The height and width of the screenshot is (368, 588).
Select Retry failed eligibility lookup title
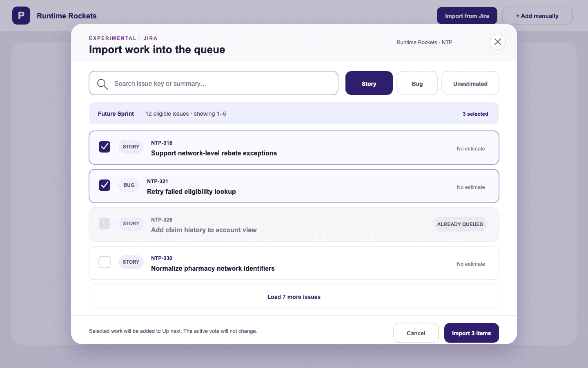coord(192,191)
